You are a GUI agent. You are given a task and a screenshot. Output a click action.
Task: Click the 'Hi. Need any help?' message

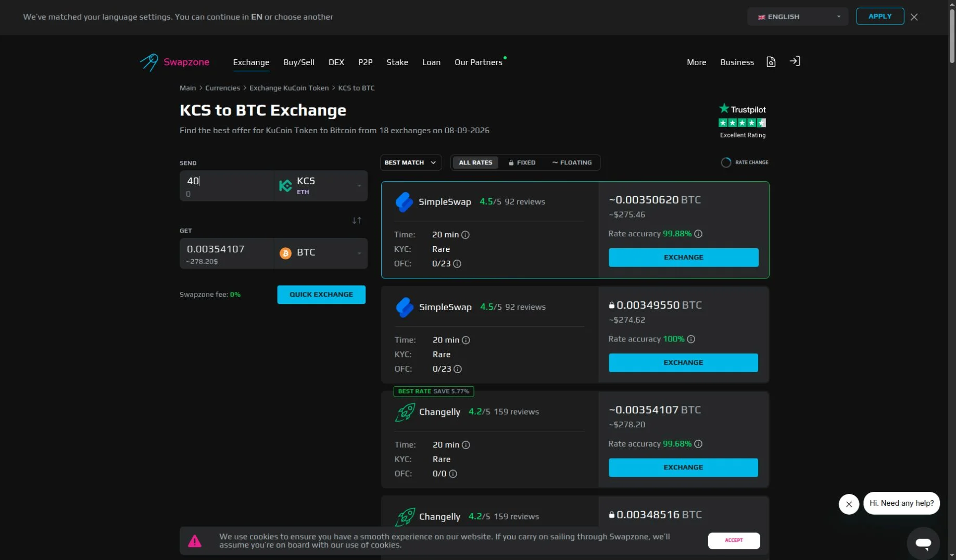901,503
